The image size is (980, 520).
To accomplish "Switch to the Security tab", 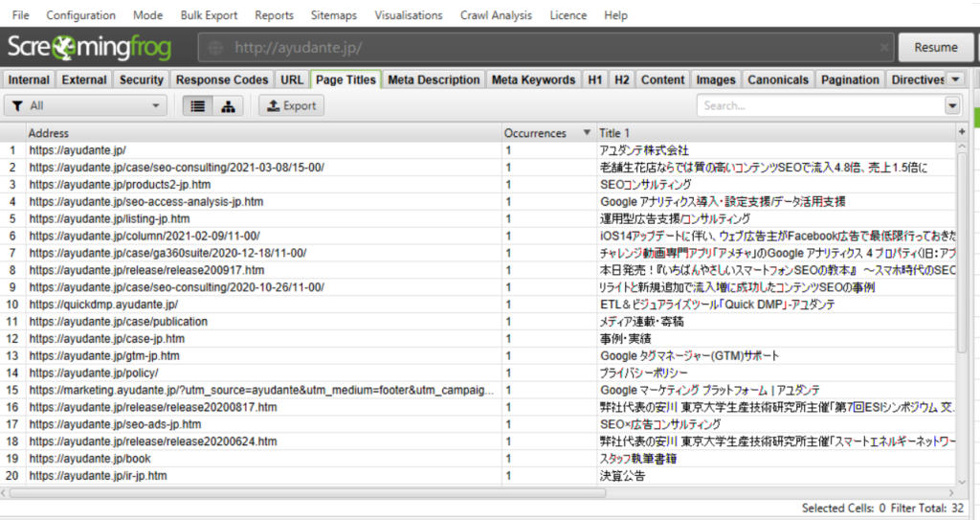I will 142,79.
